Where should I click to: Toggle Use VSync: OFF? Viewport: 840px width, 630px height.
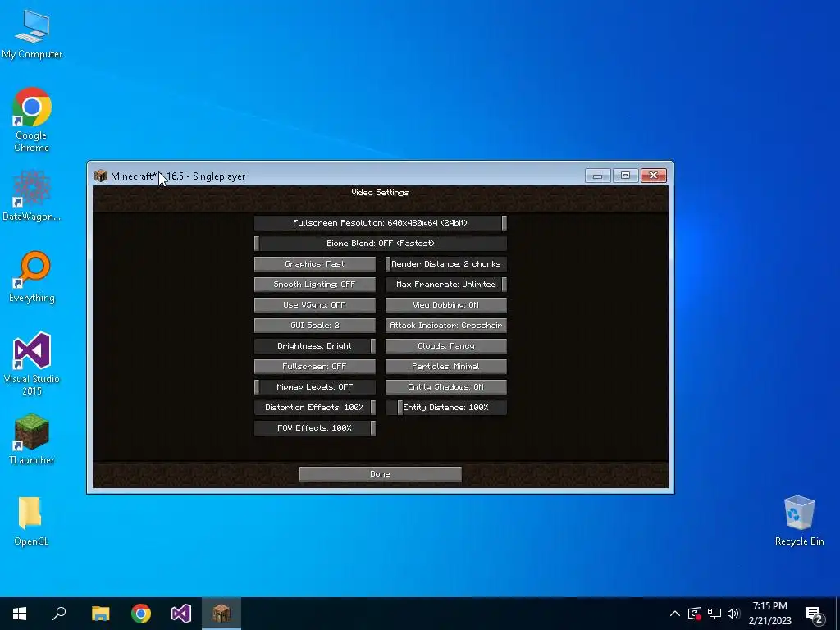pyautogui.click(x=314, y=305)
